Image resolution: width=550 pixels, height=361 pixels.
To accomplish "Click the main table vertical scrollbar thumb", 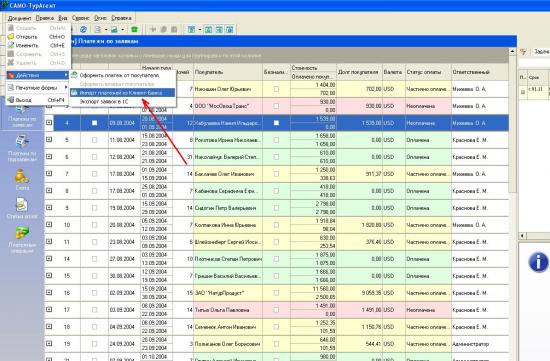I will [x=512, y=125].
